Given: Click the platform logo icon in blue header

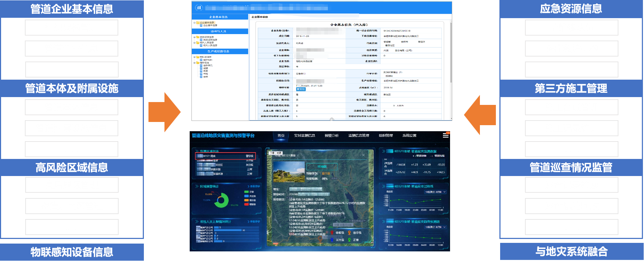Looking at the screenshot, I should (199, 7).
